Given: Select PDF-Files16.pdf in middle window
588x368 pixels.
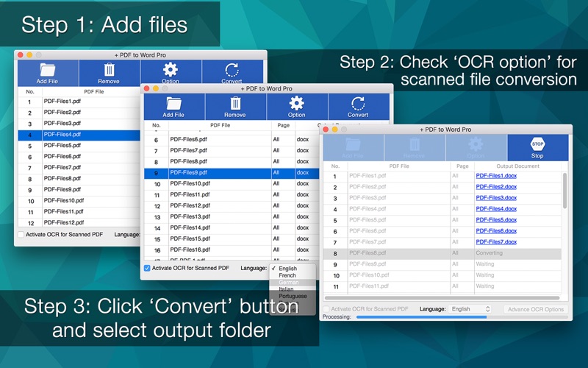Looking at the screenshot, I should (190, 250).
